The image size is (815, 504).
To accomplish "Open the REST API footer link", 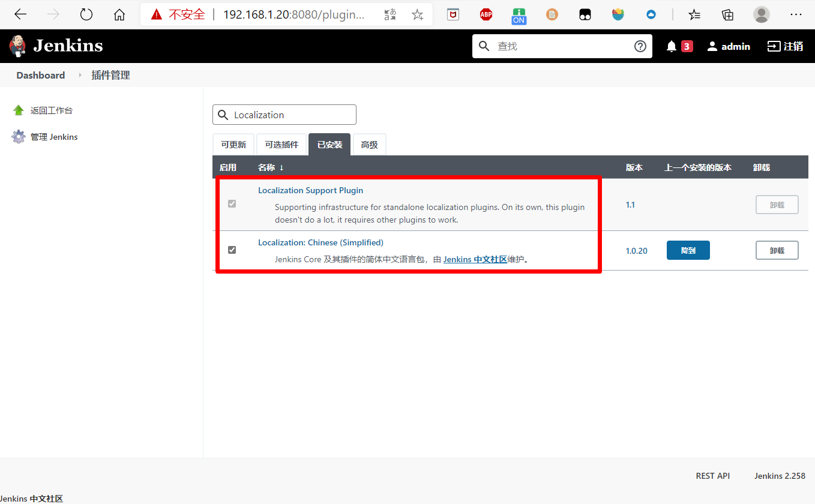I will tap(713, 476).
